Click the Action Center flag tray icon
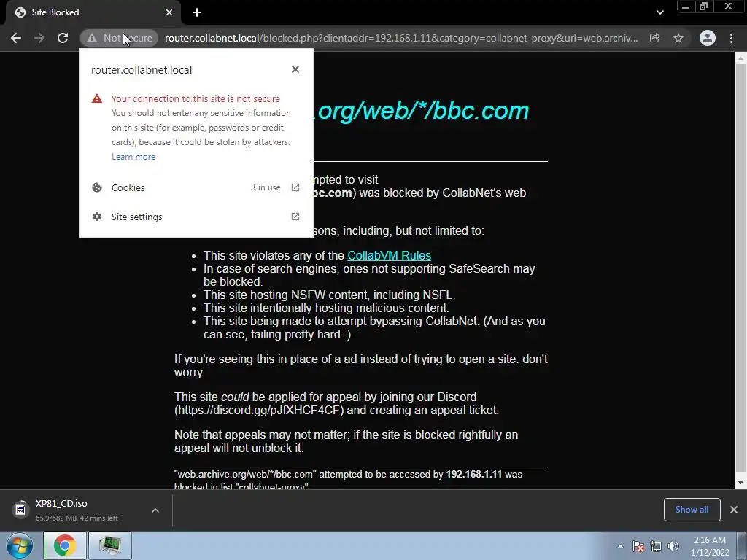 [x=638, y=546]
